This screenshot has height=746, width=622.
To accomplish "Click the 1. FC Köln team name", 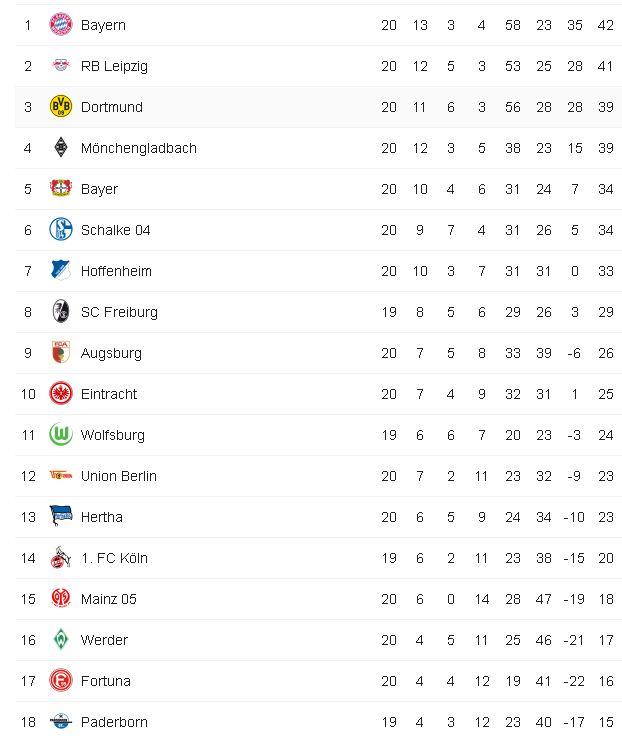I will click(114, 558).
